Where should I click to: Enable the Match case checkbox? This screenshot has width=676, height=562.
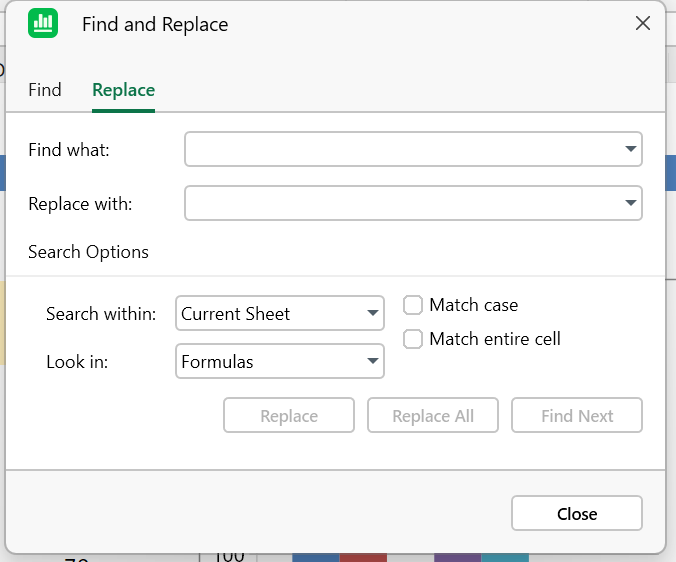click(413, 305)
